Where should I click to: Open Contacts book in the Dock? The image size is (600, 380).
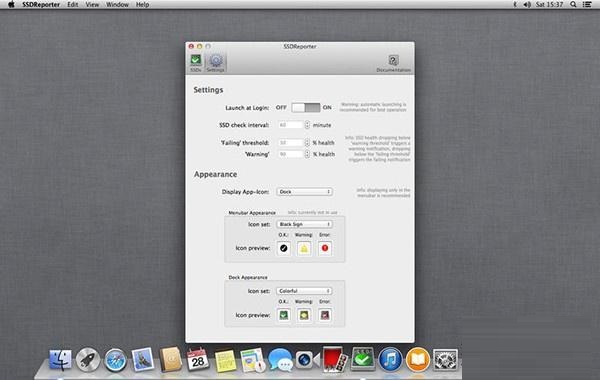click(x=170, y=359)
